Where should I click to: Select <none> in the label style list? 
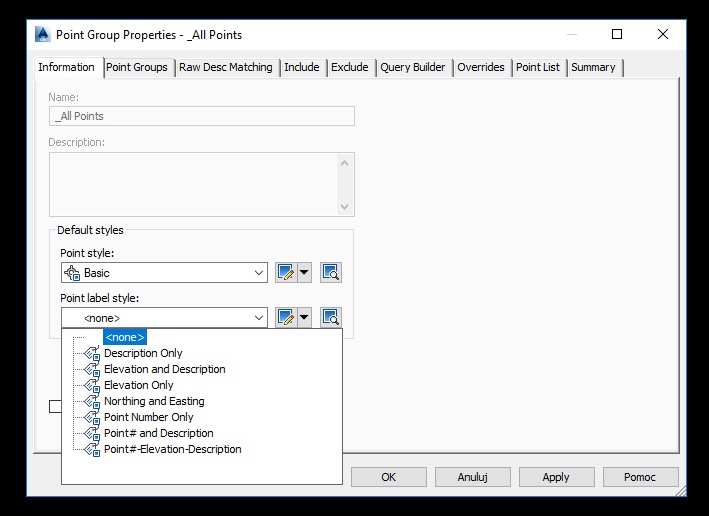click(125, 337)
